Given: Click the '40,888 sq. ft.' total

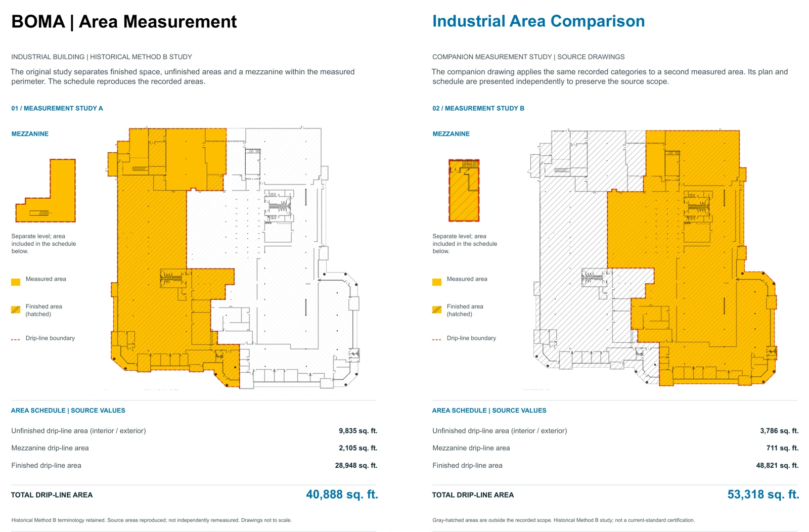Looking at the screenshot, I should (342, 495).
